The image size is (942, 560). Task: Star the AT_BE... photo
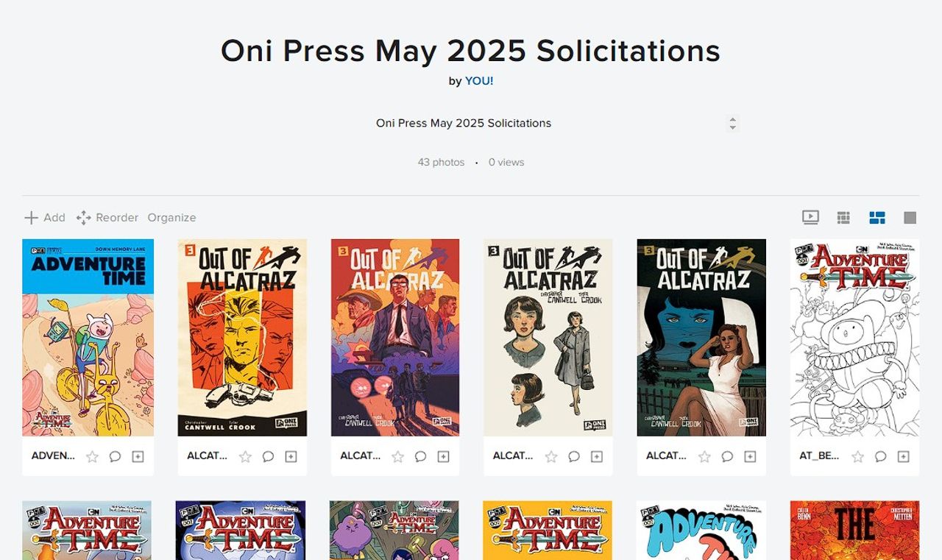pos(857,457)
